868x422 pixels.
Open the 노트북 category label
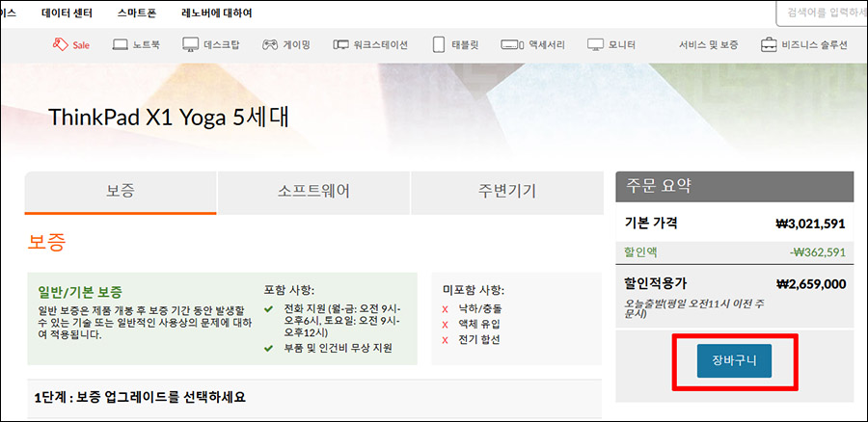(147, 45)
